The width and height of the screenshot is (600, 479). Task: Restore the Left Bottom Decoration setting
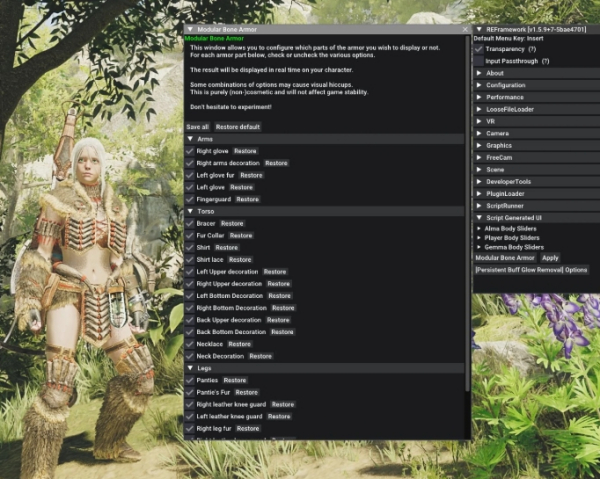click(x=280, y=296)
